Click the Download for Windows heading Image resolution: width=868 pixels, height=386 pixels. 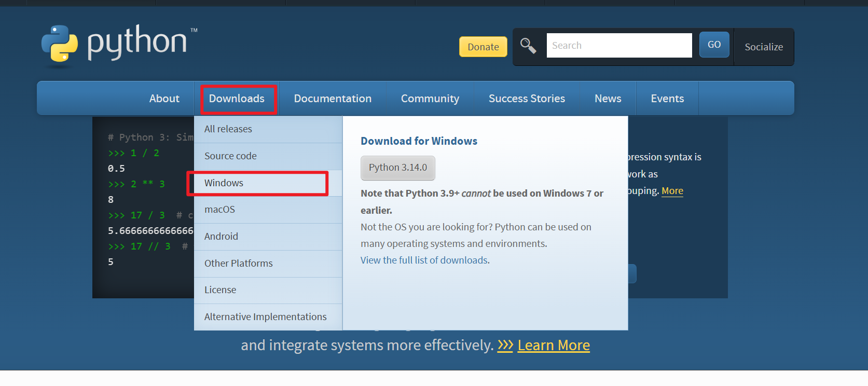(x=419, y=141)
